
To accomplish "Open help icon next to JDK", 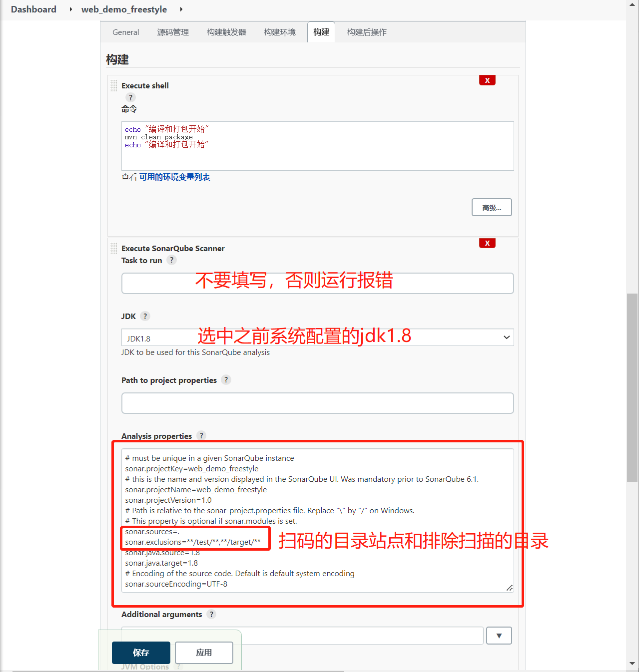I will coord(145,316).
